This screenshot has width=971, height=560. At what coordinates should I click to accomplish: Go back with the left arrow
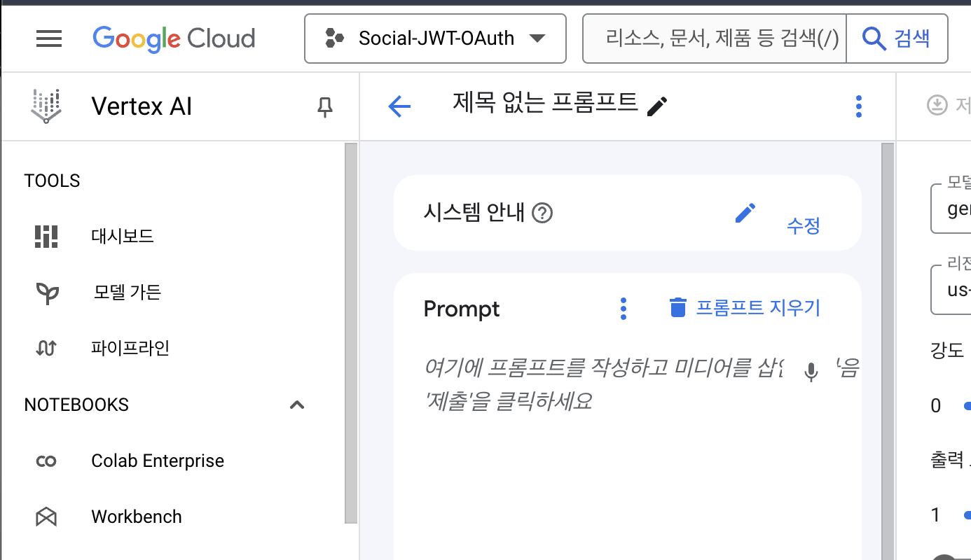coord(399,106)
